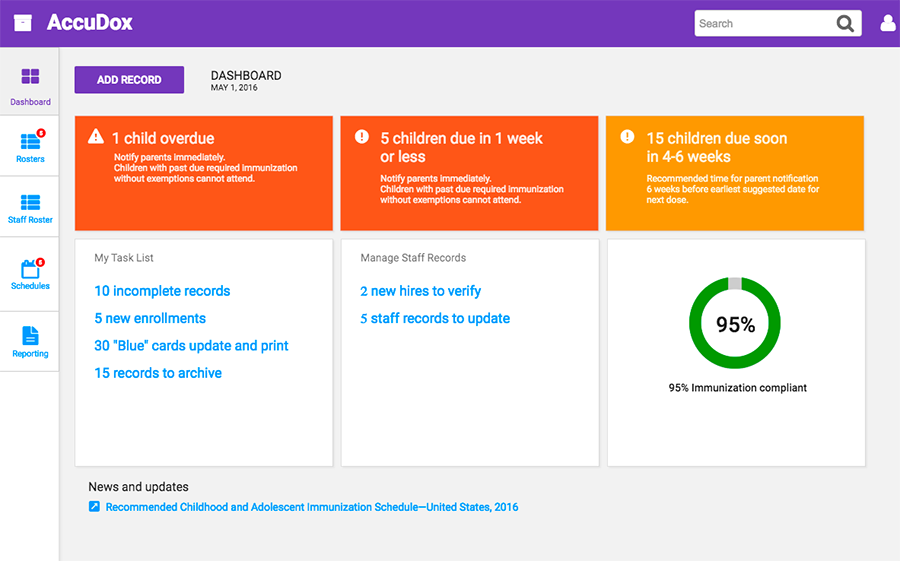This screenshot has height=561, width=900.
Task: Open the Reporting document icon
Action: (30, 336)
